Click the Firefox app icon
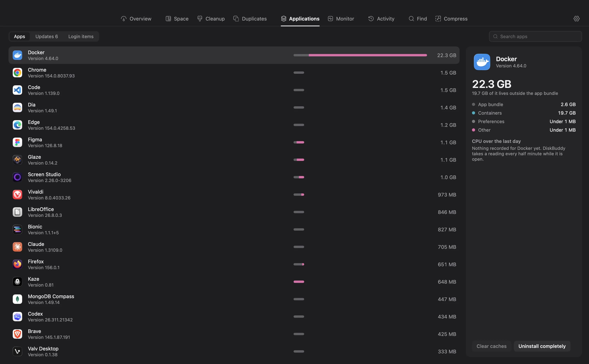589x364 pixels. (17, 264)
